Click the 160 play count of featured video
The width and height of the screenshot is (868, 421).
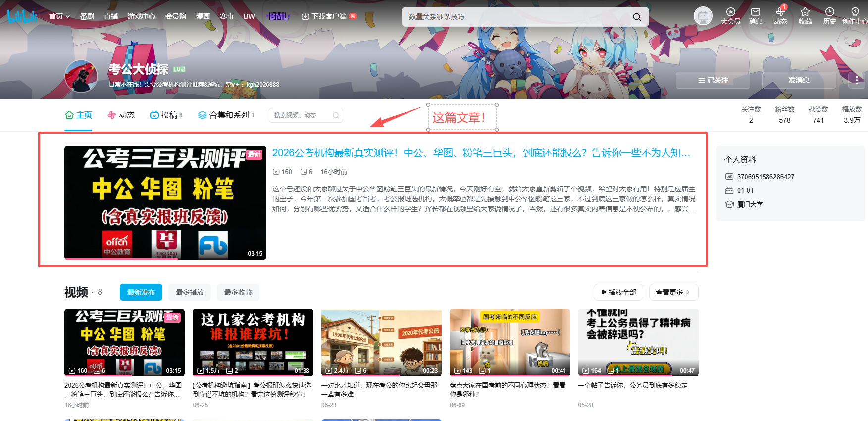(282, 172)
